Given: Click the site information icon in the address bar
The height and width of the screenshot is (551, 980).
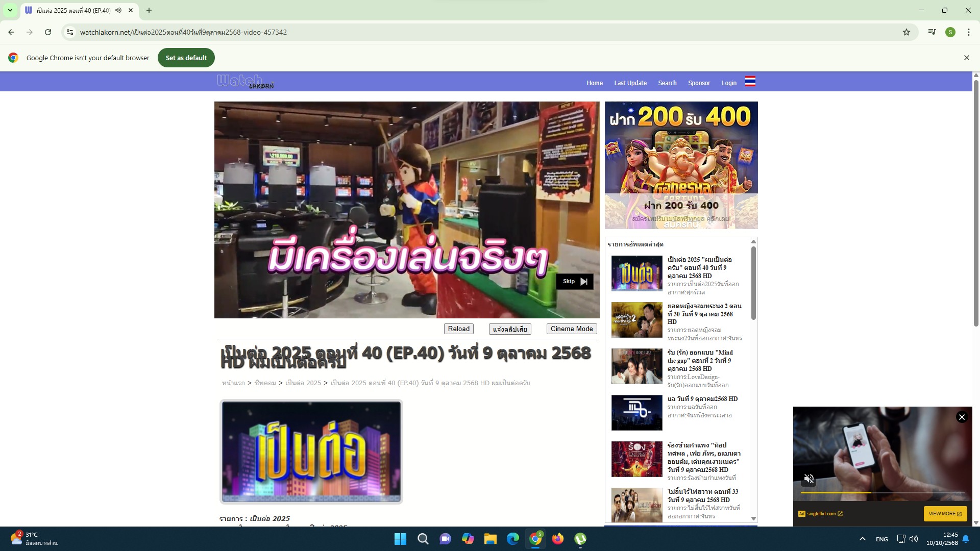Looking at the screenshot, I should [x=70, y=32].
